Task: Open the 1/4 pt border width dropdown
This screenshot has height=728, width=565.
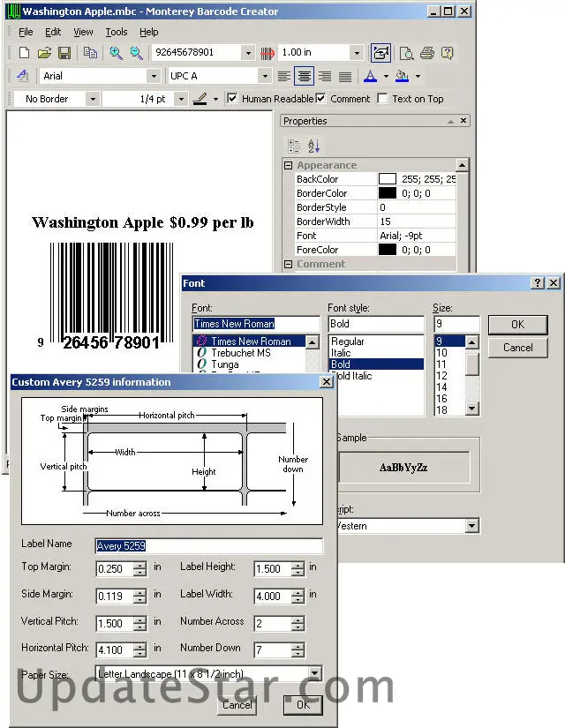Action: coord(181,99)
